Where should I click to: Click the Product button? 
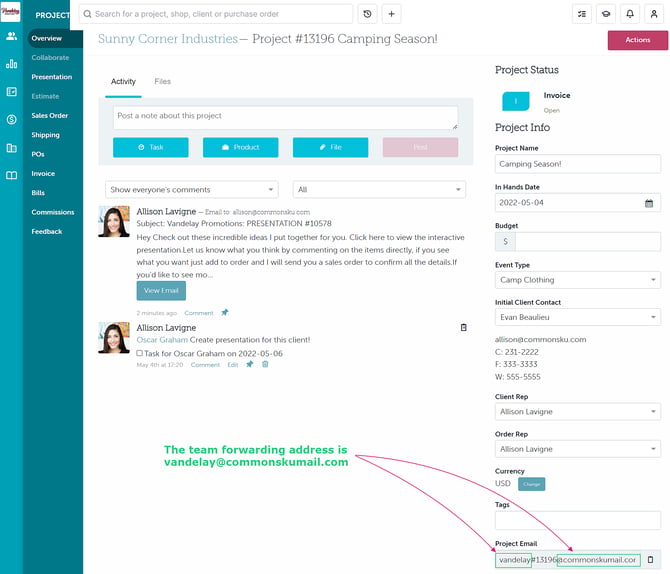[241, 147]
